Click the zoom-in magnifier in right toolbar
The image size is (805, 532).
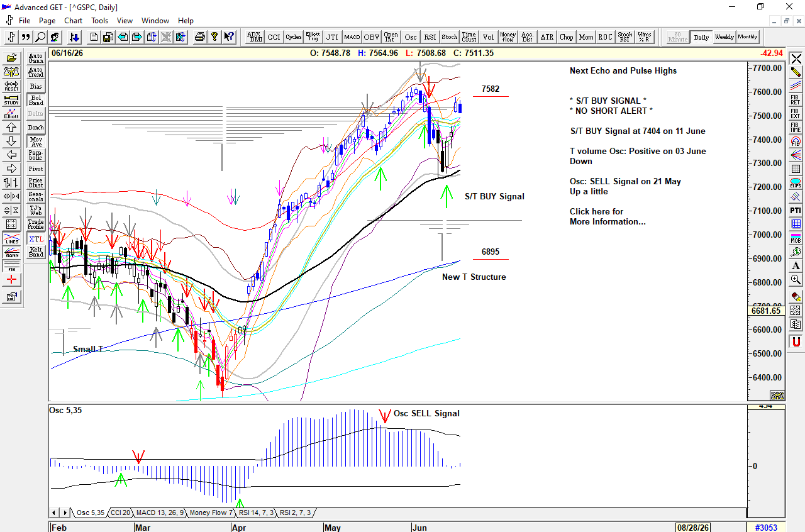coord(796,279)
